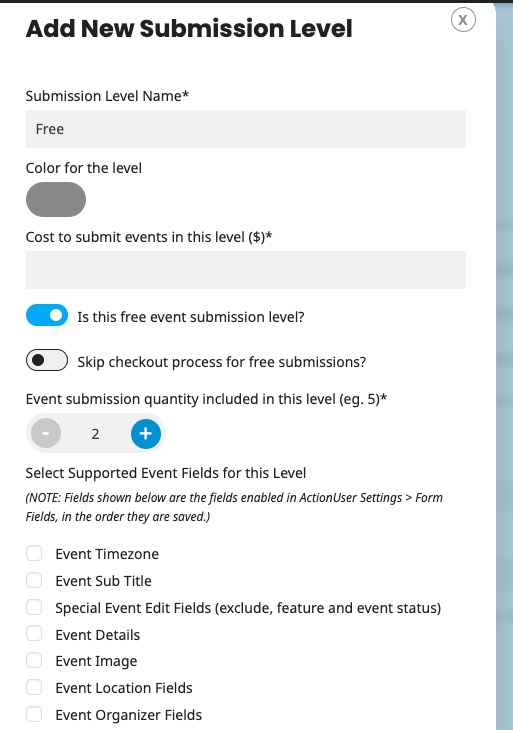513x730 pixels.
Task: Enable skip checkout for free submissions
Action: (x=47, y=360)
